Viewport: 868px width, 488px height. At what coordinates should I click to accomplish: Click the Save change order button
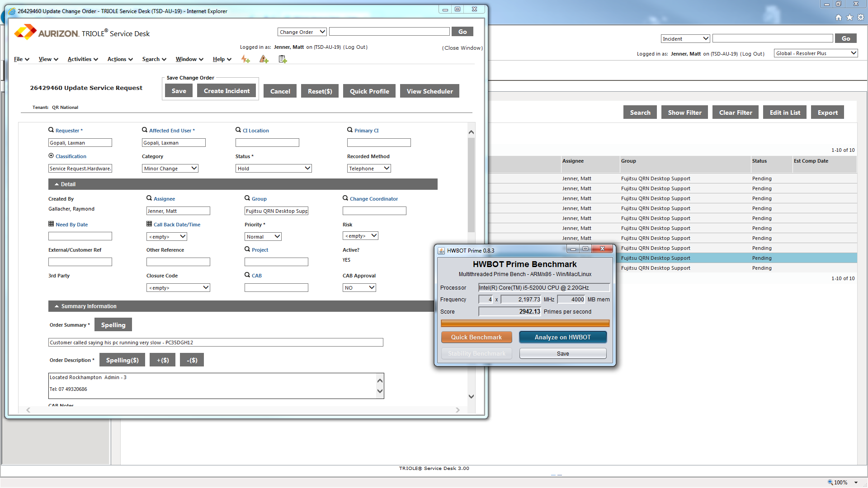pos(179,91)
